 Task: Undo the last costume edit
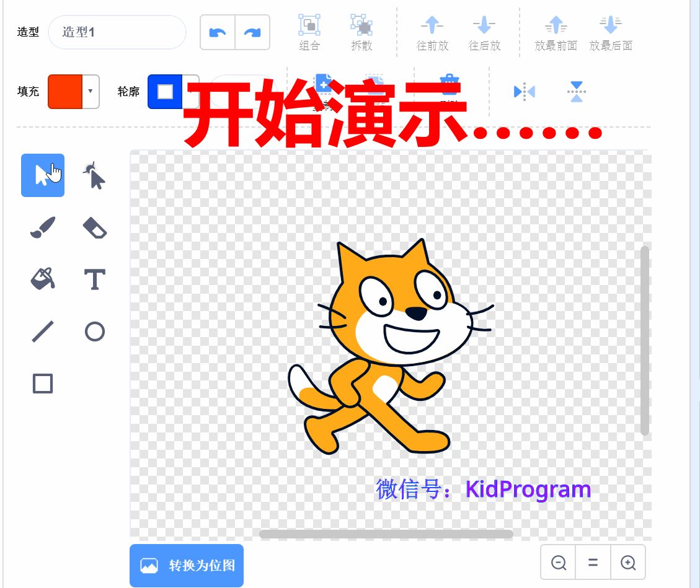pyautogui.click(x=218, y=32)
